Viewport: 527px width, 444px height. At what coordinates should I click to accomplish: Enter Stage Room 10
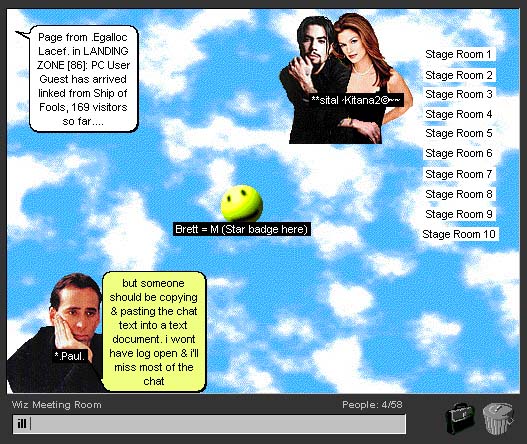point(459,234)
